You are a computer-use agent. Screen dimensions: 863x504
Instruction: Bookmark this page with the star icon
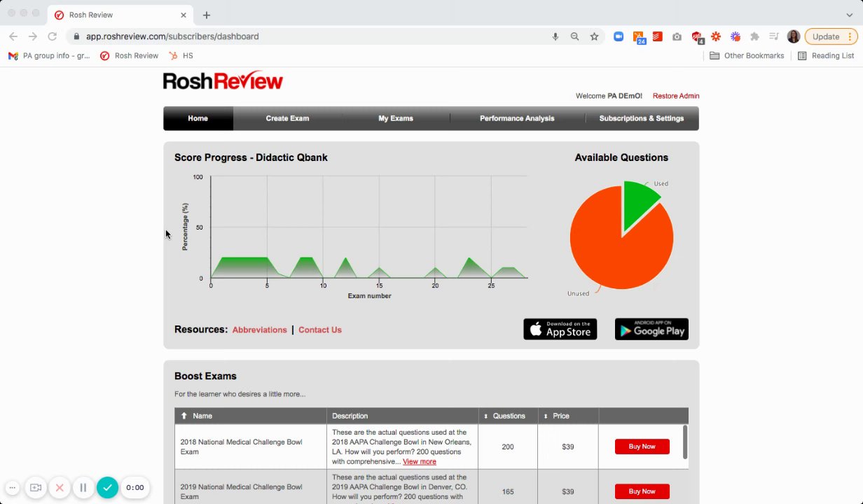pyautogui.click(x=594, y=36)
